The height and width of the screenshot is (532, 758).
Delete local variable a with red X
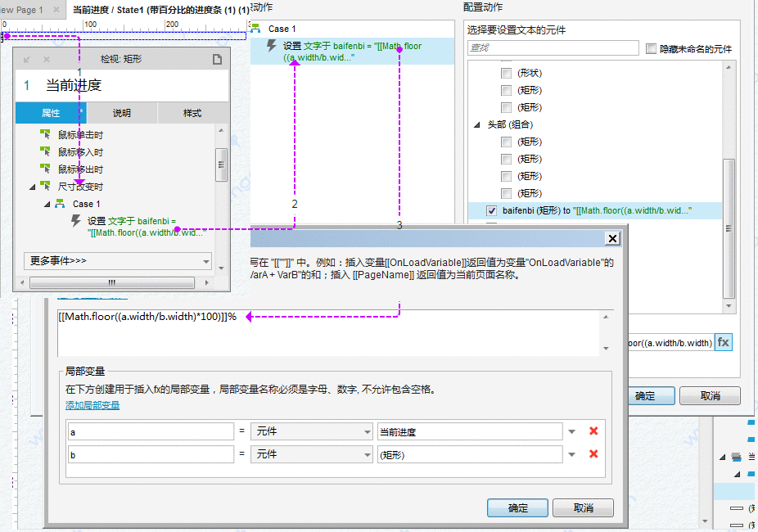(x=593, y=431)
